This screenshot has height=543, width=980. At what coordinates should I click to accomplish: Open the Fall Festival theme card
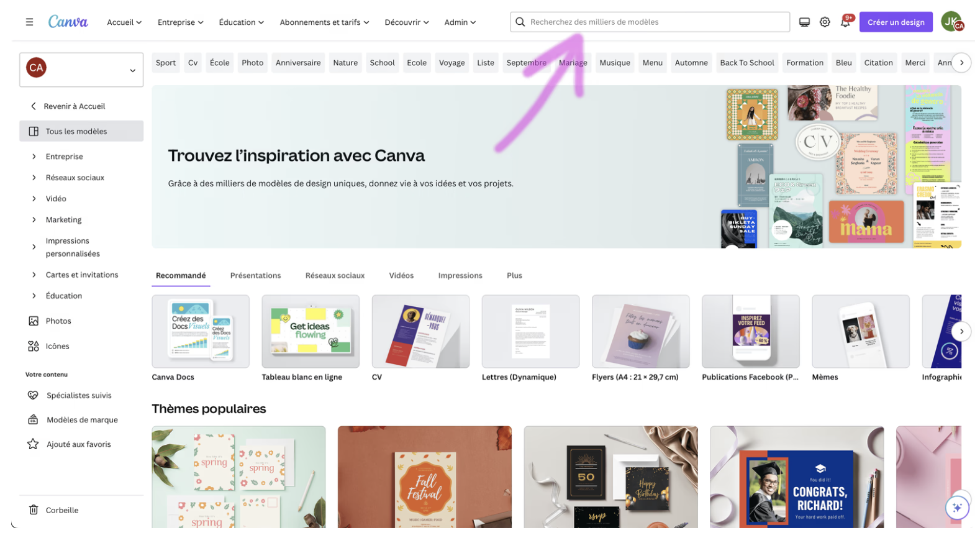[x=425, y=477]
